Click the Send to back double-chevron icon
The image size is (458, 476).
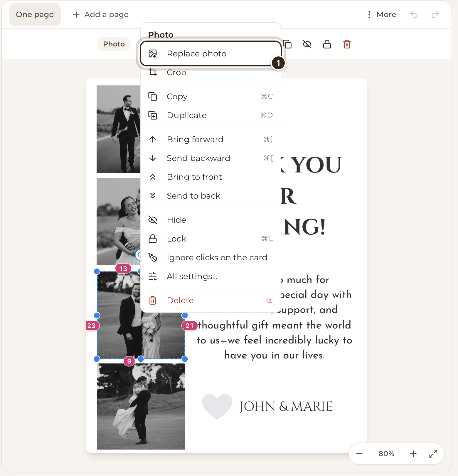(x=153, y=196)
